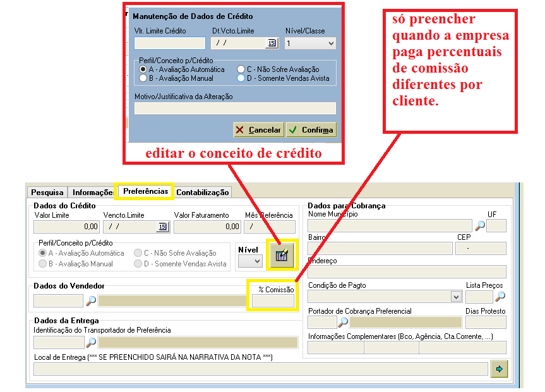Search Portador de Cobrança Preferencial magnifier

[x=343, y=322]
